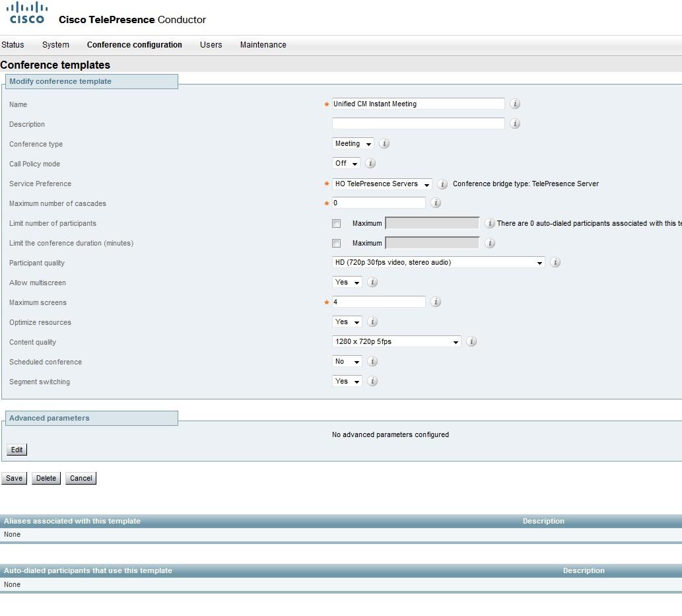Image resolution: width=682 pixels, height=616 pixels.
Task: Click the 'Cisco TelePresence Conductor' title
Action: [132, 20]
